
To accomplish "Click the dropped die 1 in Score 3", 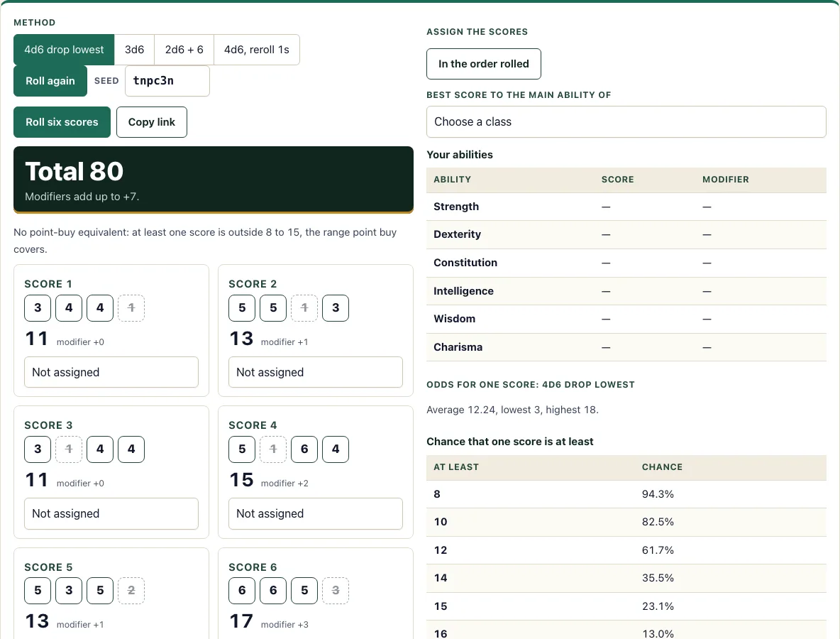I will click(69, 449).
